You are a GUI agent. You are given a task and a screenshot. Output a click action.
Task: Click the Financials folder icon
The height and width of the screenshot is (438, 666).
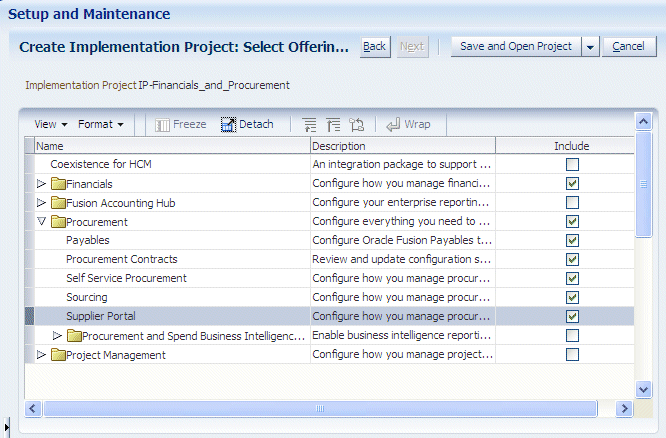click(x=58, y=184)
